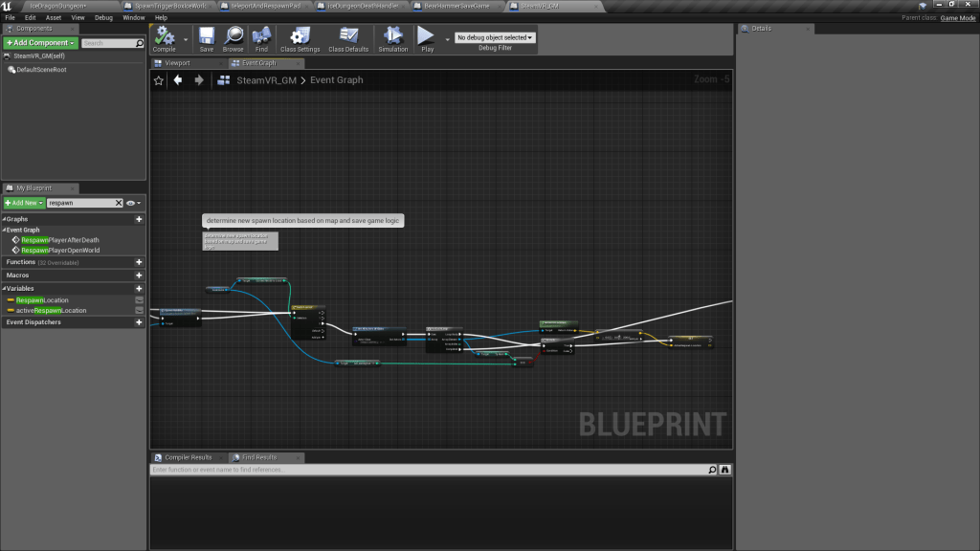Click the find references search field
The width and height of the screenshot is (980, 551).
[x=428, y=470]
